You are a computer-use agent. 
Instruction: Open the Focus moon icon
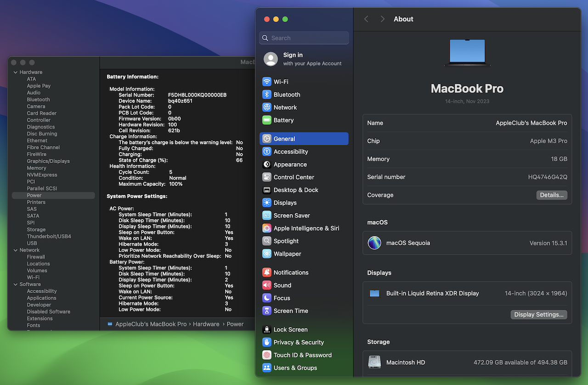point(267,298)
